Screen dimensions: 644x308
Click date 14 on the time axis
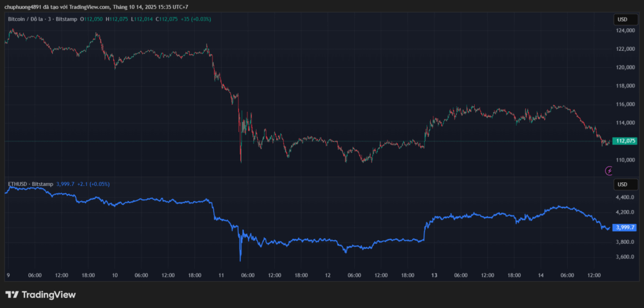pyautogui.click(x=540, y=275)
